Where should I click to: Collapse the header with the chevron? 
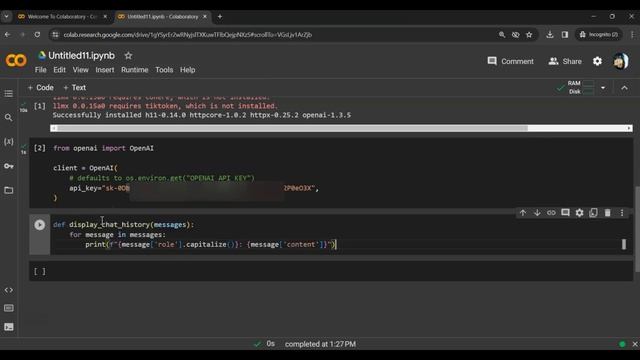[x=624, y=88]
